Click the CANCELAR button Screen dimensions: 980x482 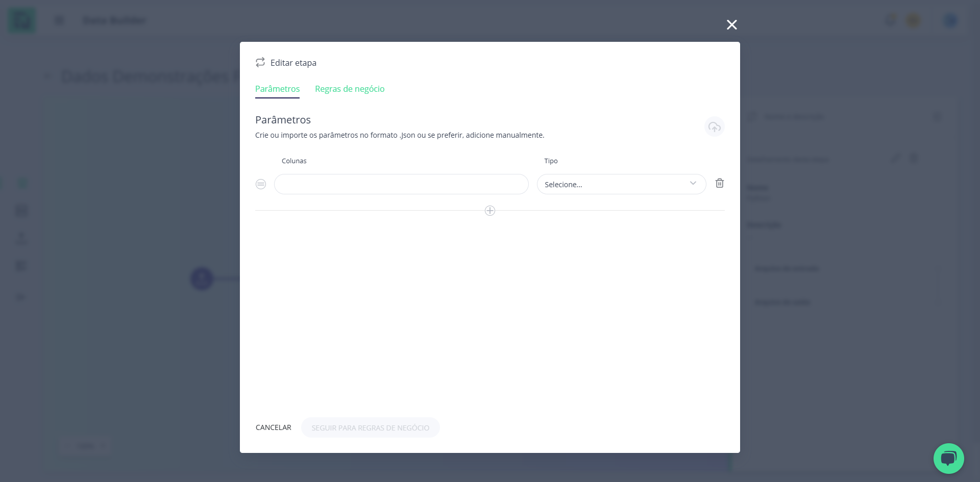point(274,427)
